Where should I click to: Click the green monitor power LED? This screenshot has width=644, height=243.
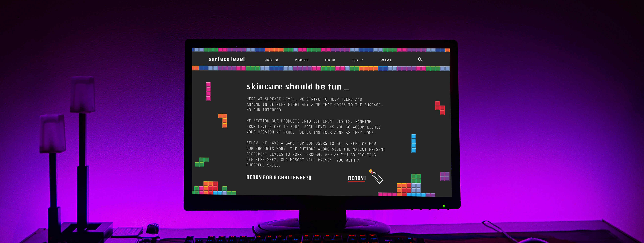444,206
